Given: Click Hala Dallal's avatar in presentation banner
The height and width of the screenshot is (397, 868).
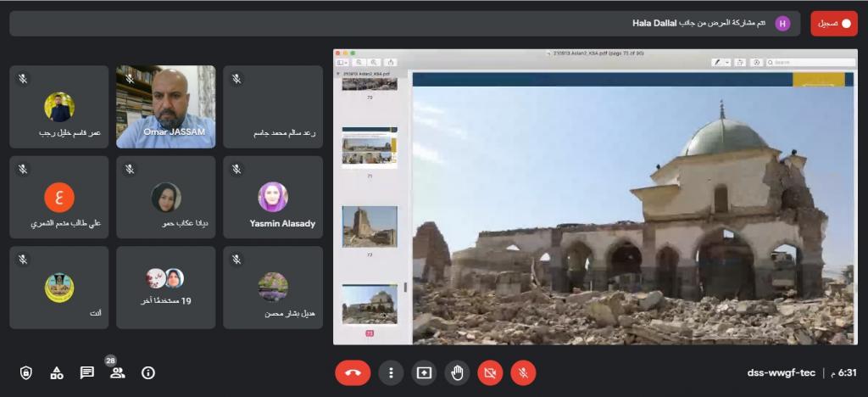Looking at the screenshot, I should click(x=782, y=24).
